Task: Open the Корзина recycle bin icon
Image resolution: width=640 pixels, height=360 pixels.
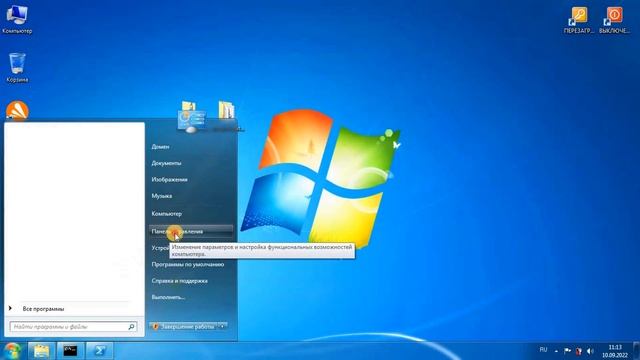Action: [x=17, y=68]
